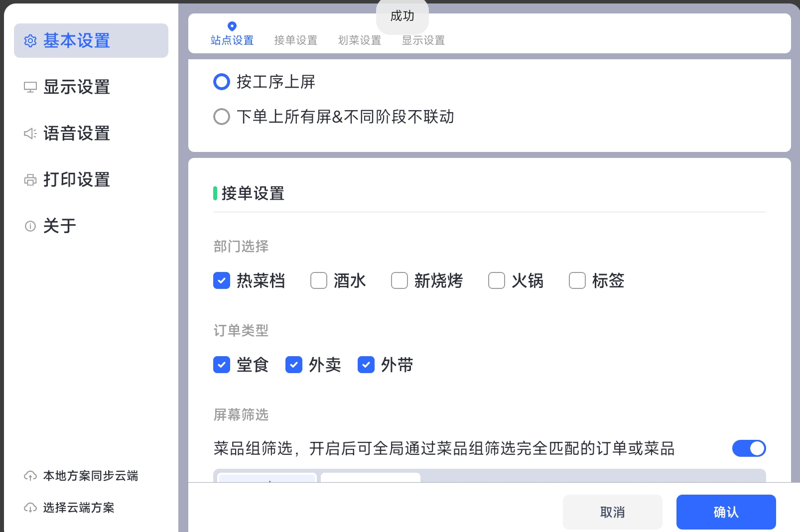Click cloud download icon for 选择云端方案
The image size is (800, 532).
tap(30, 508)
